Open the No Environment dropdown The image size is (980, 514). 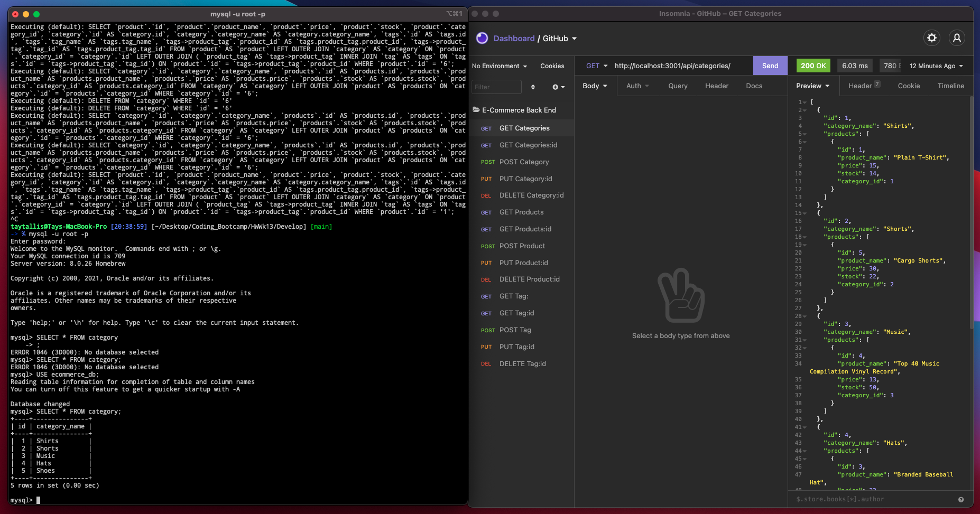point(497,66)
